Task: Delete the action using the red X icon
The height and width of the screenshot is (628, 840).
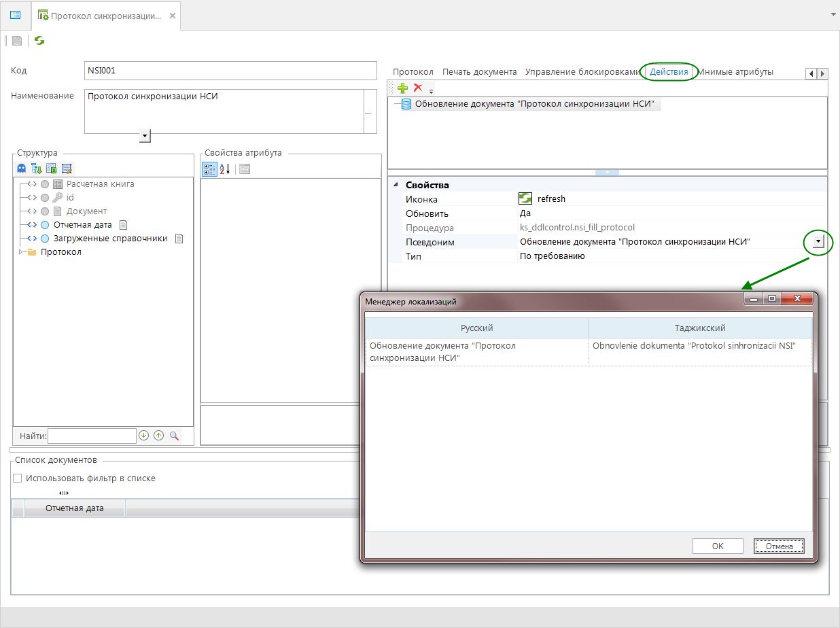Action: click(418, 88)
